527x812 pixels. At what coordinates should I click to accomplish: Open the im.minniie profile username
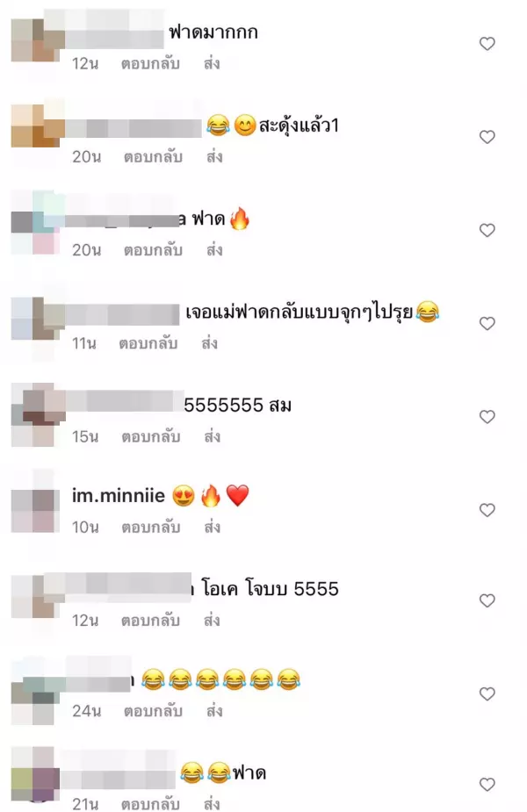pos(119,496)
